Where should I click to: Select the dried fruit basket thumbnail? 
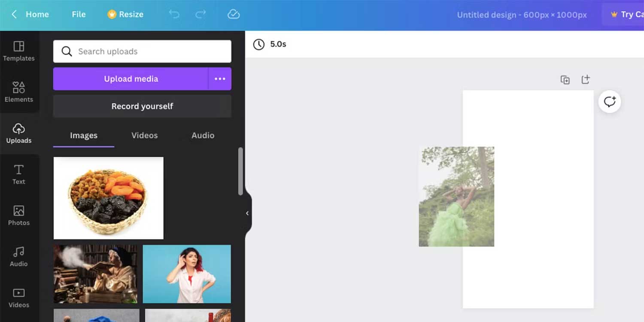click(108, 198)
